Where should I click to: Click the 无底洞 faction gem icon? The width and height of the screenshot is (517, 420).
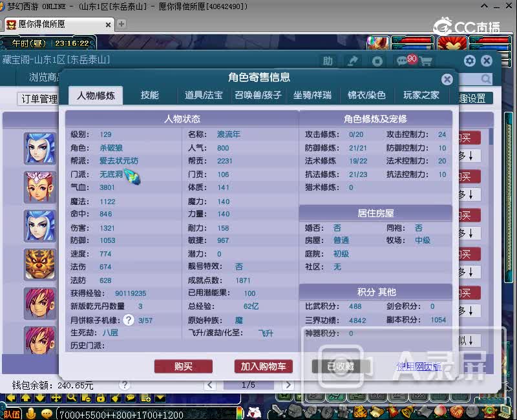(x=133, y=176)
